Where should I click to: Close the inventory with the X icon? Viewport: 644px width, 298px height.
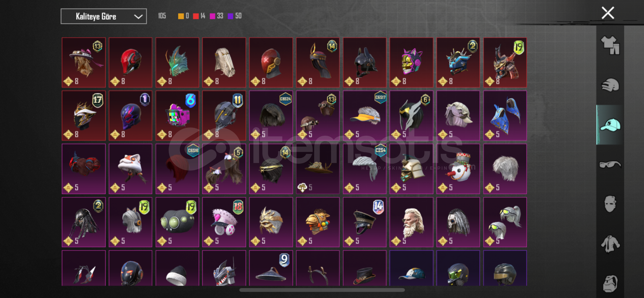tap(608, 13)
